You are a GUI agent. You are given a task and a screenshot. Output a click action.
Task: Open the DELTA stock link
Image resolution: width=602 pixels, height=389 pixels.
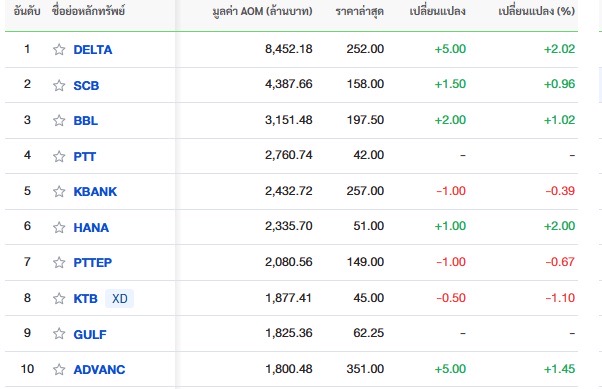click(x=93, y=50)
